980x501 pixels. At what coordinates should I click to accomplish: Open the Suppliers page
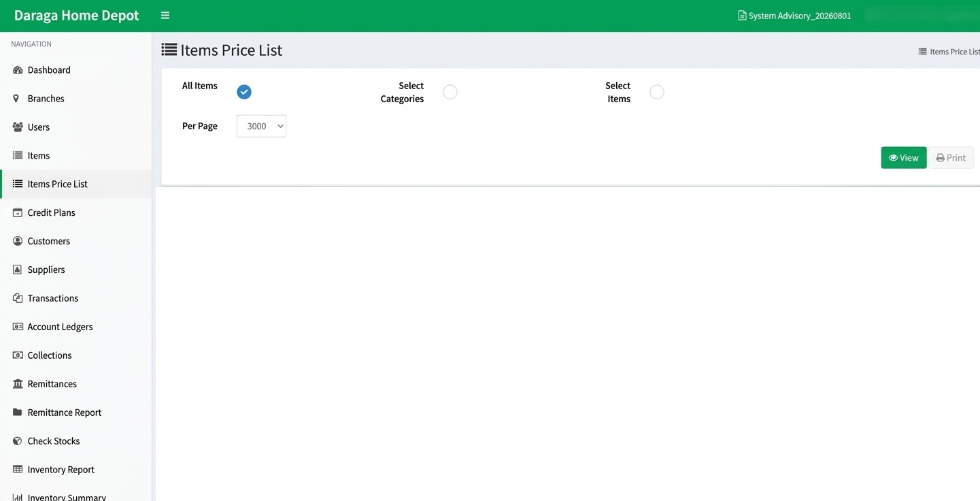tap(75, 270)
